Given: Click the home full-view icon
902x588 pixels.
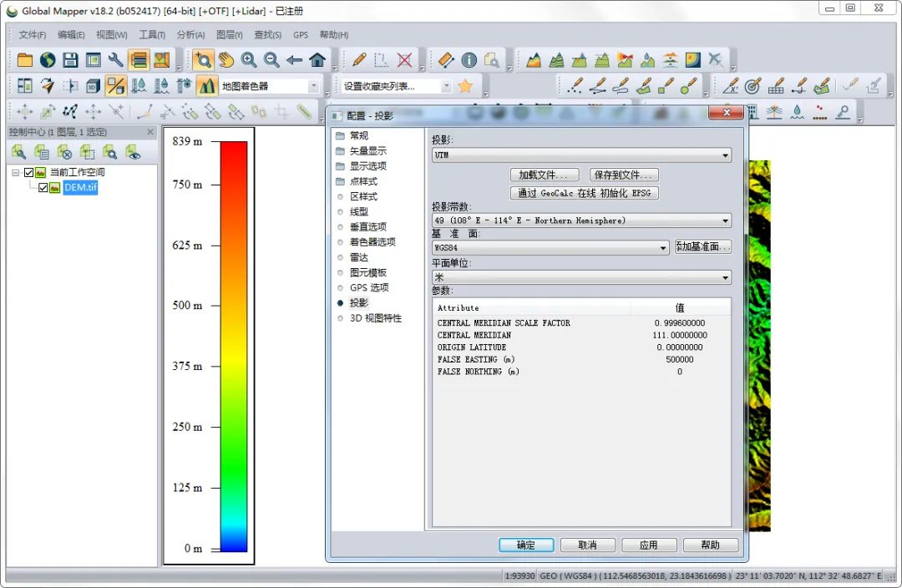Looking at the screenshot, I should point(317,60).
